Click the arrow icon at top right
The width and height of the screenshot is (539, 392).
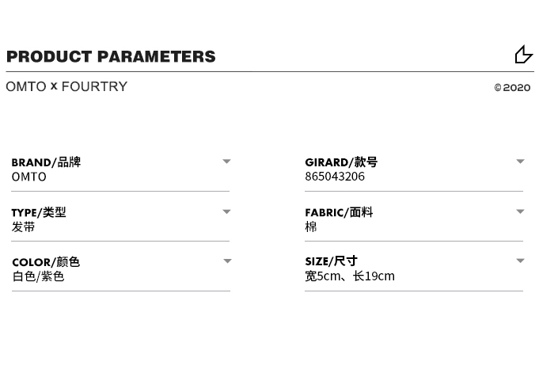(523, 55)
